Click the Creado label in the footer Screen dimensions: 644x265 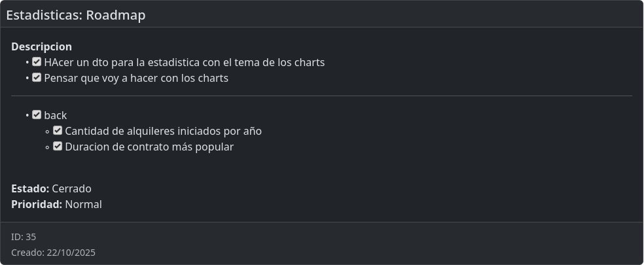[27, 253]
